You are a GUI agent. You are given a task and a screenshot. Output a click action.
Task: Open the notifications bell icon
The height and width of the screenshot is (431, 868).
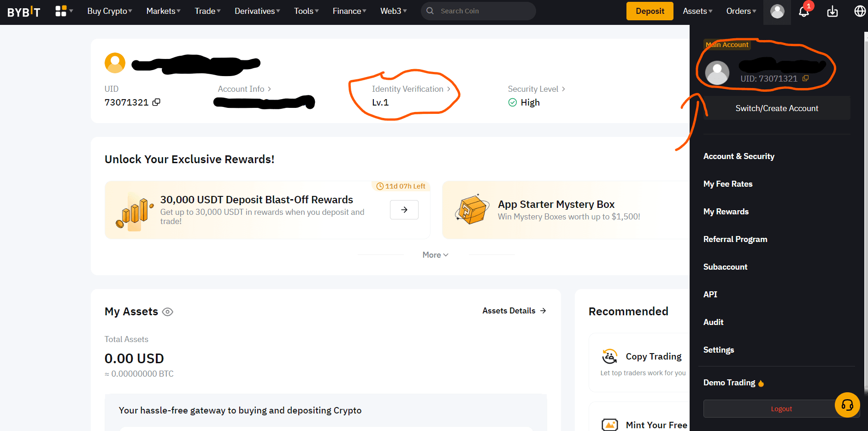[x=804, y=12]
